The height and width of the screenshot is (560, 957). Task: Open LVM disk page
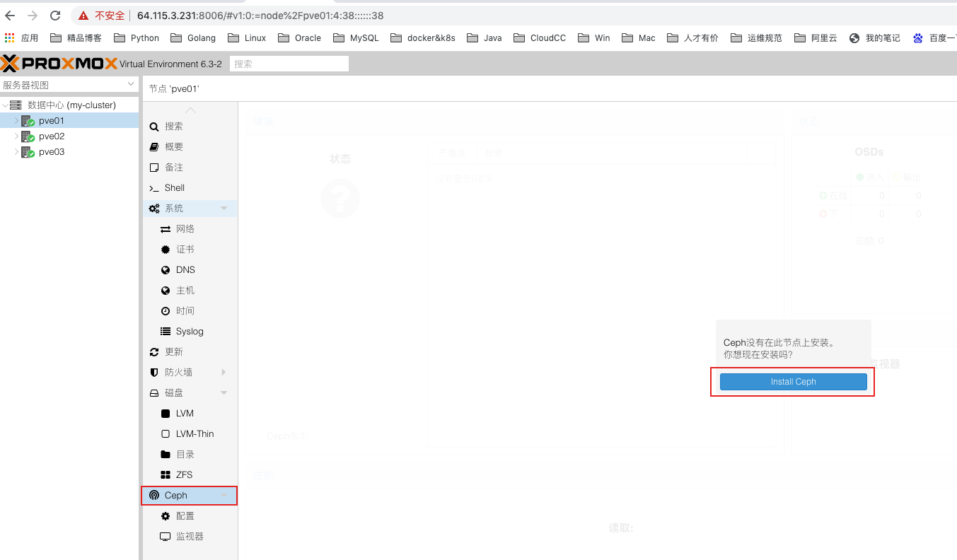point(190,414)
